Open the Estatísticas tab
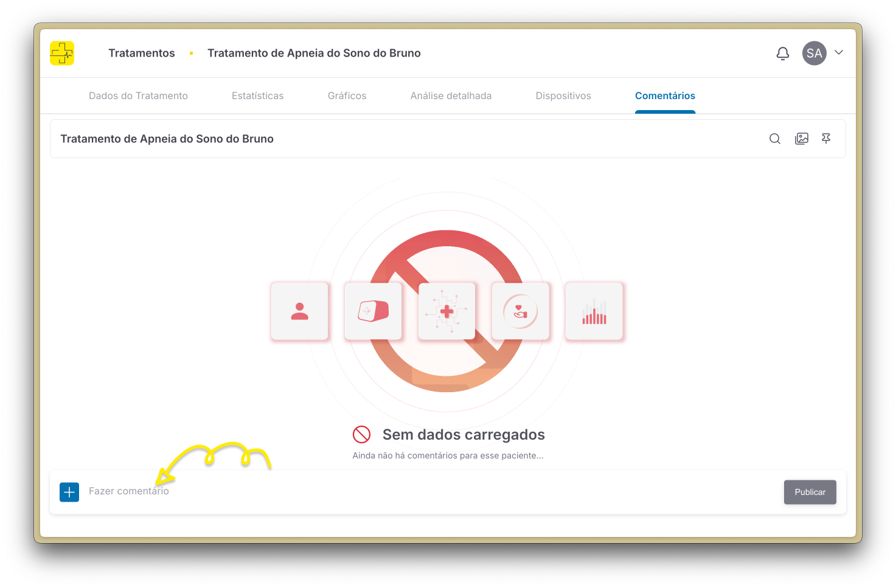The image size is (896, 588). point(257,96)
